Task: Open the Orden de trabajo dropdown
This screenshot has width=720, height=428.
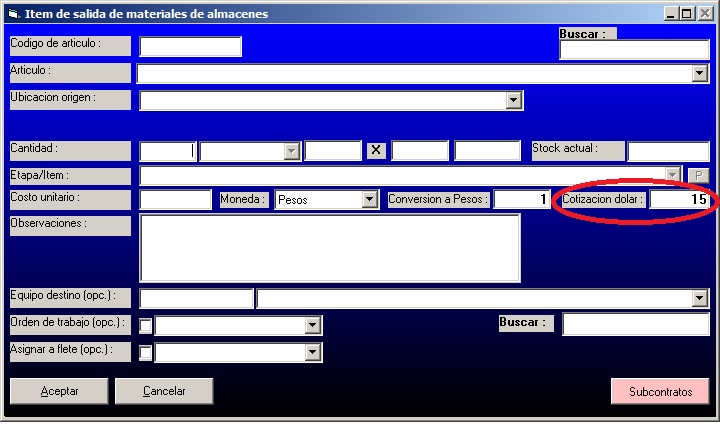Action: [x=312, y=325]
